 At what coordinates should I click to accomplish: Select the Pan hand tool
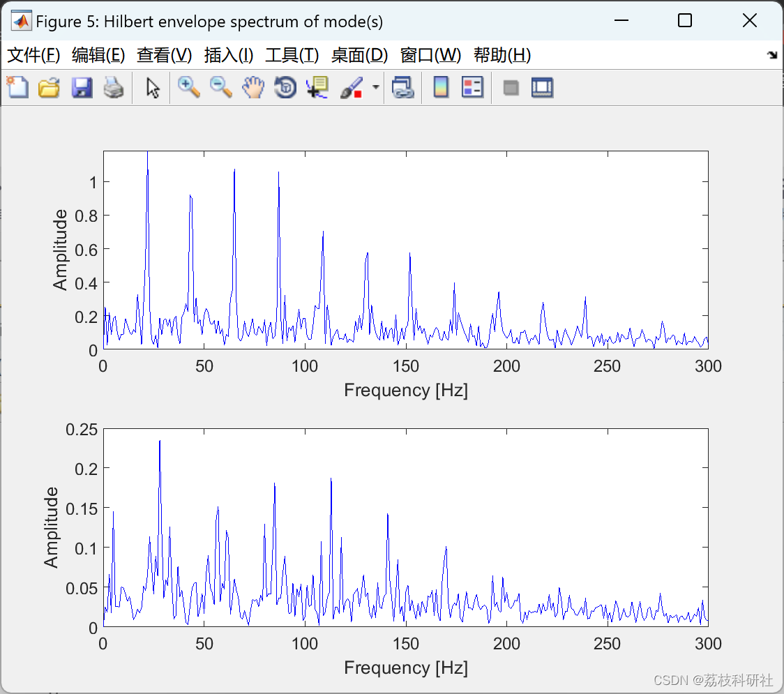point(253,87)
